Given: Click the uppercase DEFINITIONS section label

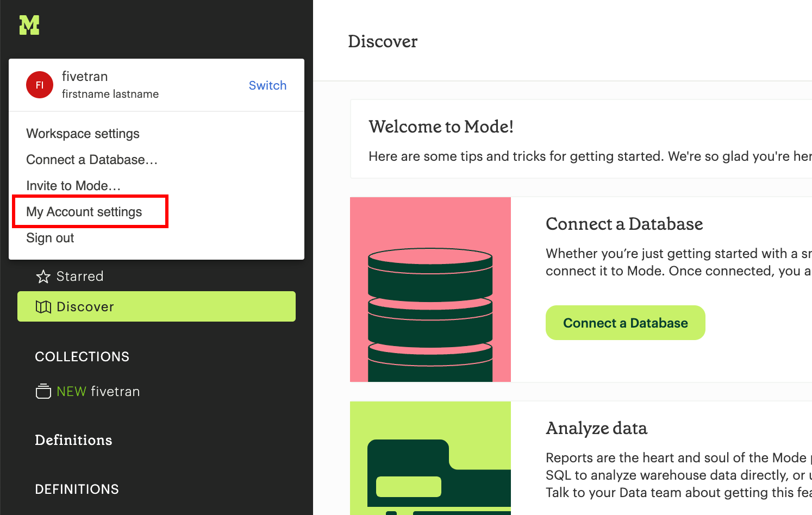Looking at the screenshot, I should [77, 489].
